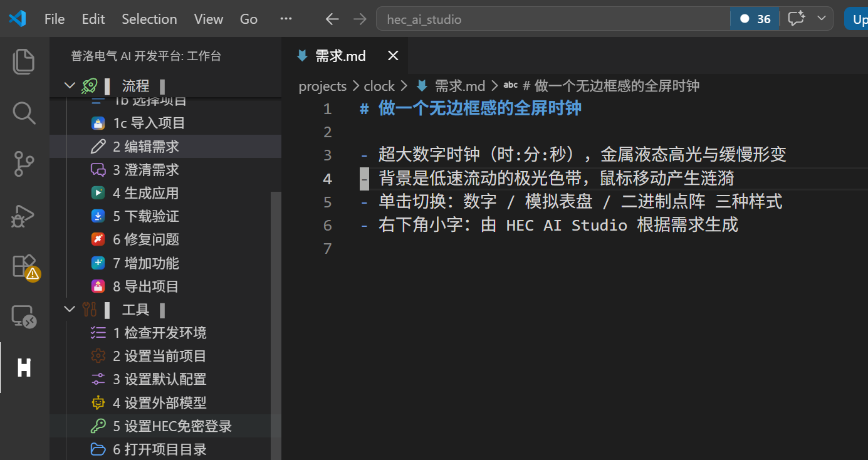
Task: Click the plus icon for 增加功能
Action: coord(98,263)
